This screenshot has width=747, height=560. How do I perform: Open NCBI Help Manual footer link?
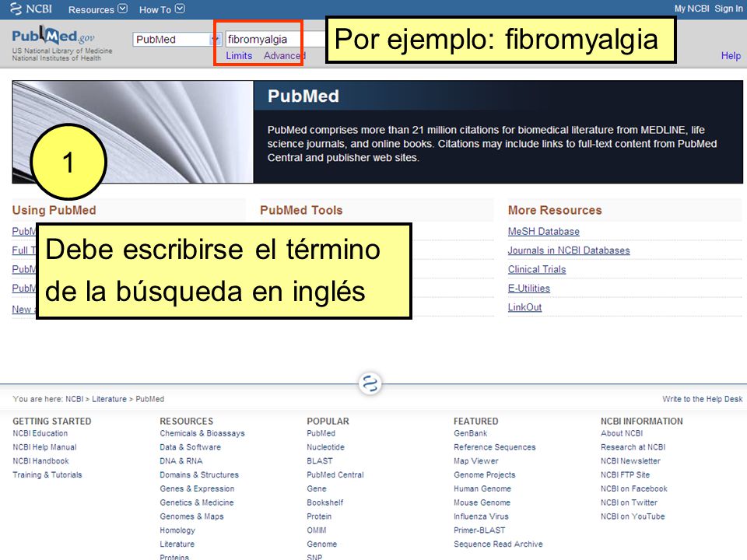coord(44,447)
